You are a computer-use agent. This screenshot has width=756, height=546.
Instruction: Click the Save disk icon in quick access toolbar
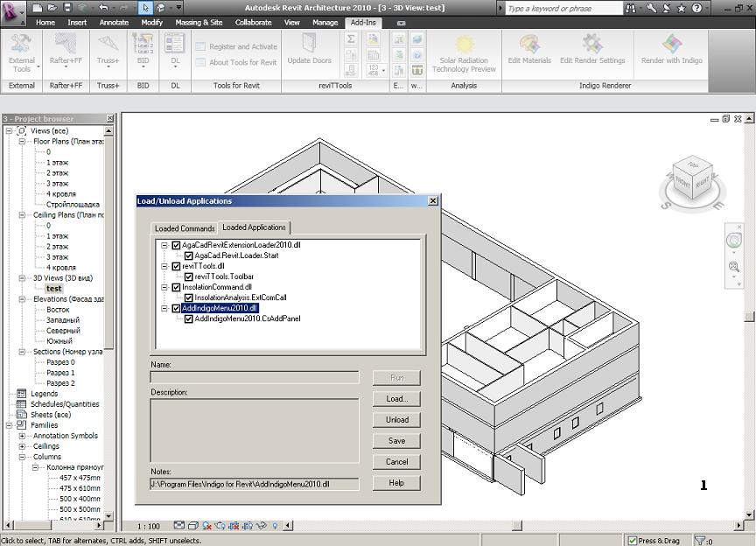[x=67, y=8]
